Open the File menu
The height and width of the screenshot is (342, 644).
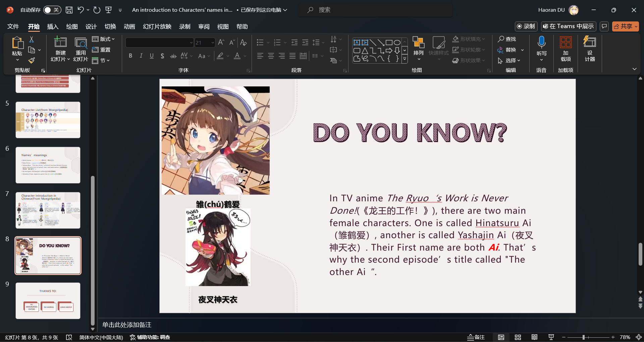point(13,26)
